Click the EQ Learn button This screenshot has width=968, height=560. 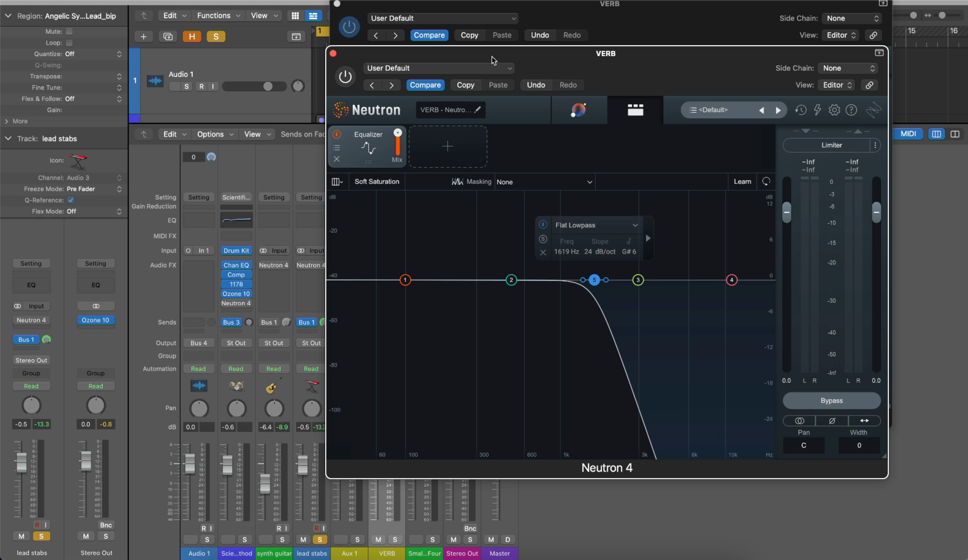pos(742,181)
